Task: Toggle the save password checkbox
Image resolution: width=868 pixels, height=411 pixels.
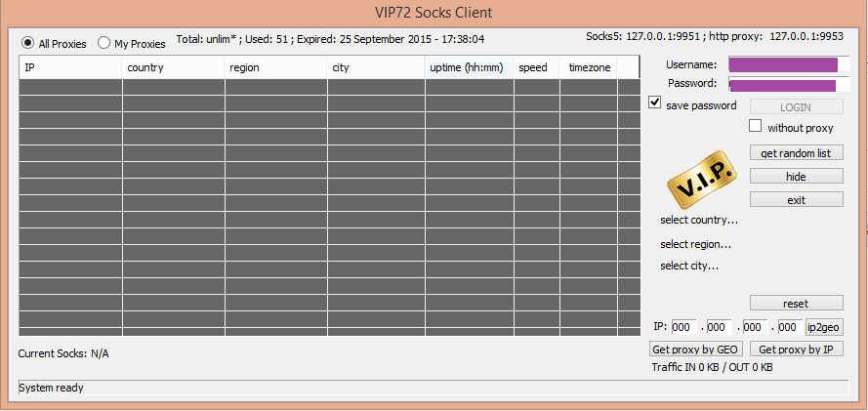Action: [x=655, y=103]
